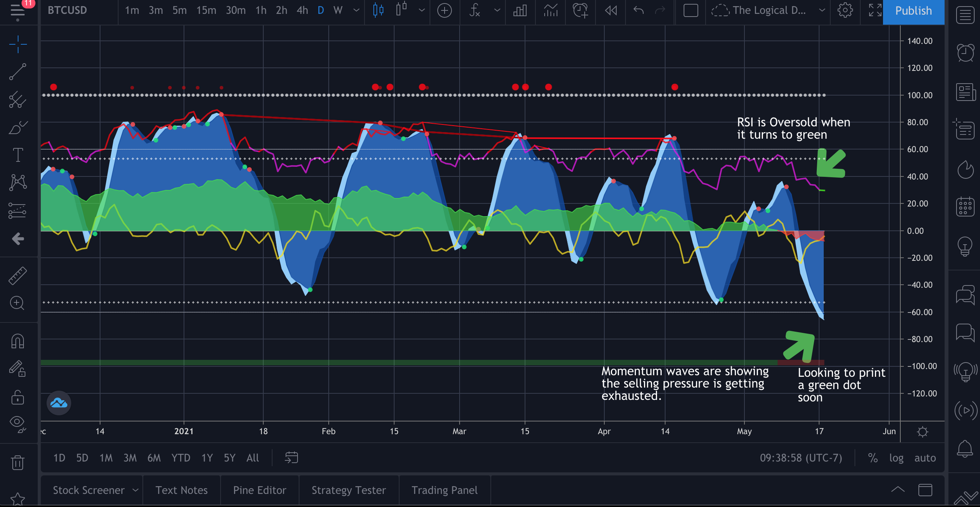Screen dimensions: 980x507
Task: Maximize the bottom panel
Action: click(925, 490)
